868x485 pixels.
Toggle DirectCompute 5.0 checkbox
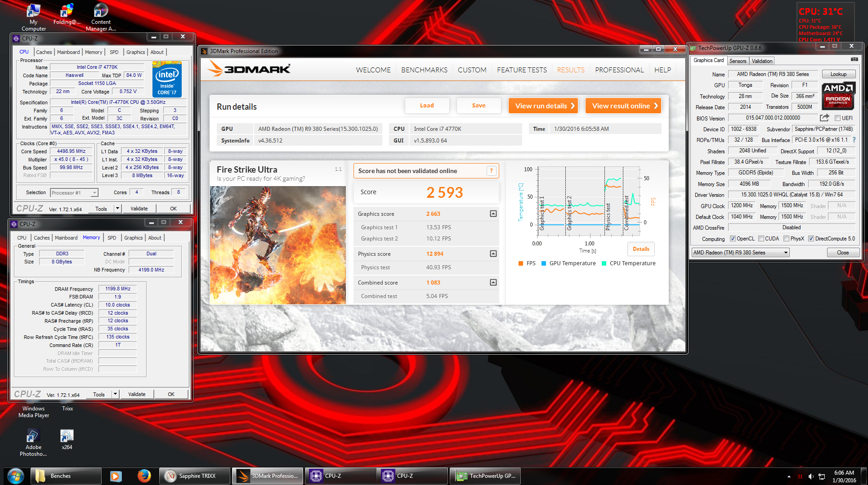[811, 239]
